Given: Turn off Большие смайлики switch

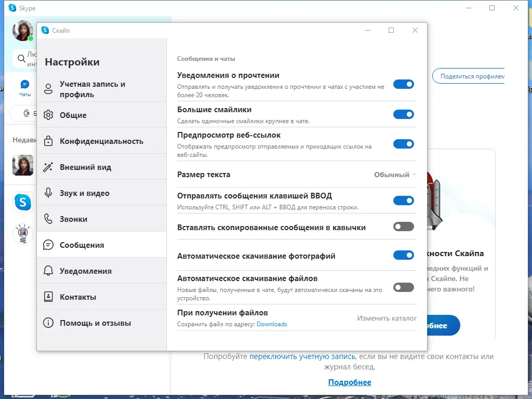Looking at the screenshot, I should (x=403, y=114).
